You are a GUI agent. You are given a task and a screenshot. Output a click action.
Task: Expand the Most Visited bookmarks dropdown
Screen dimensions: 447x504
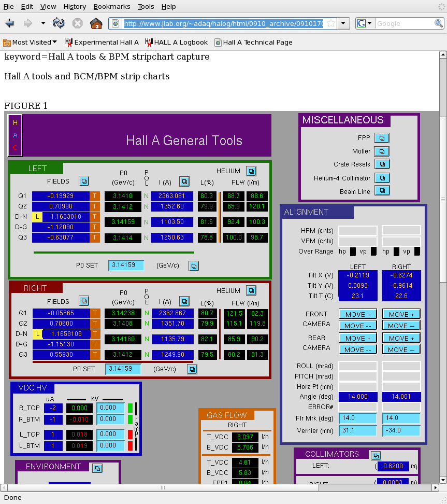(54, 42)
